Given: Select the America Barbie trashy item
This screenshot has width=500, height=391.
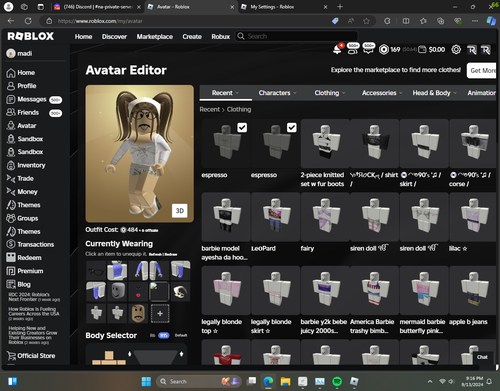Looking at the screenshot, I should (x=374, y=300).
